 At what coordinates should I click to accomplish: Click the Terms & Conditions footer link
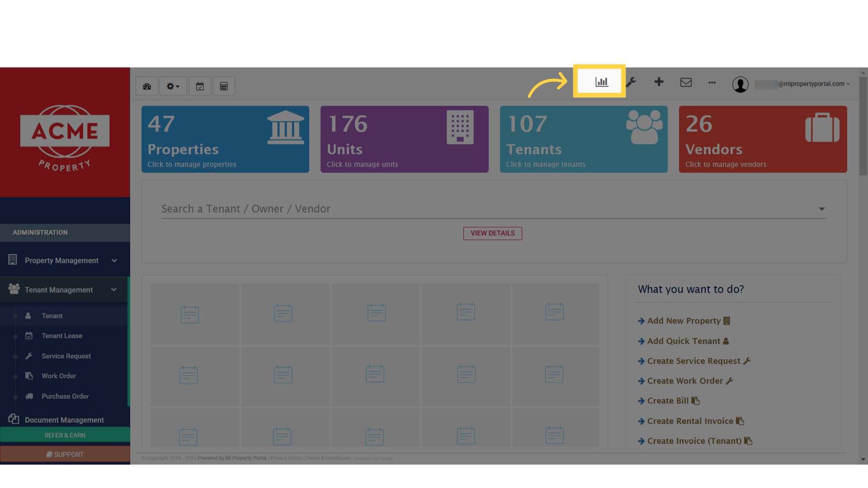pyautogui.click(x=328, y=458)
